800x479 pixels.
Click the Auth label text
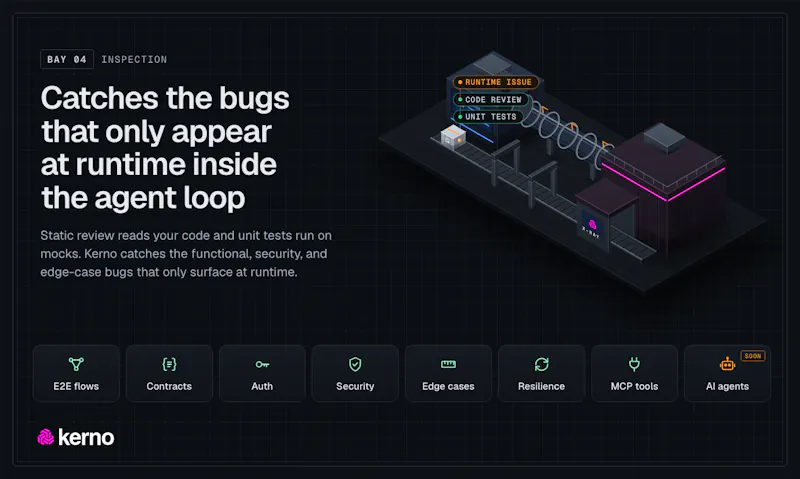tap(262, 387)
